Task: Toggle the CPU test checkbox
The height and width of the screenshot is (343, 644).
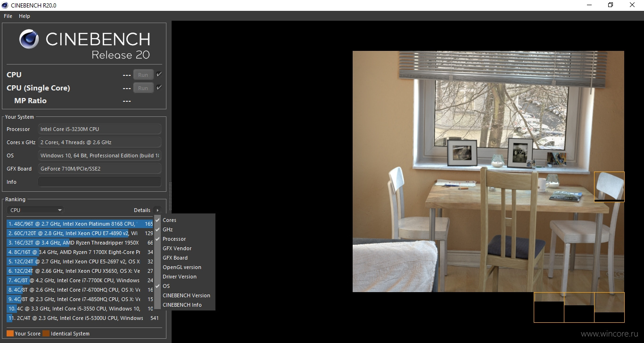Action: coord(159,74)
